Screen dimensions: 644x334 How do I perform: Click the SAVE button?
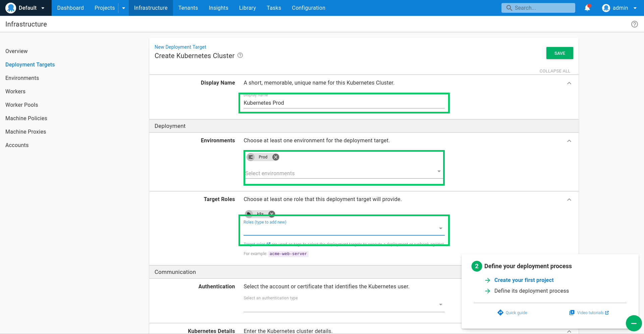(559, 53)
